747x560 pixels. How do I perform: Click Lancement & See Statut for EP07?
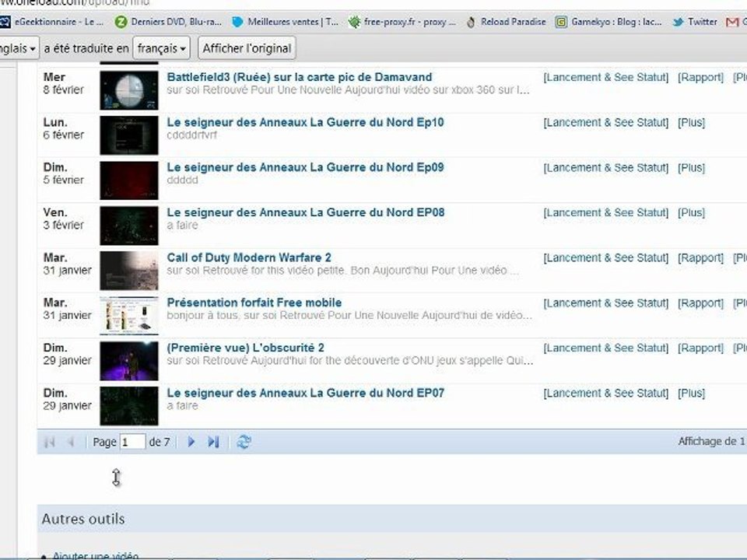606,394
